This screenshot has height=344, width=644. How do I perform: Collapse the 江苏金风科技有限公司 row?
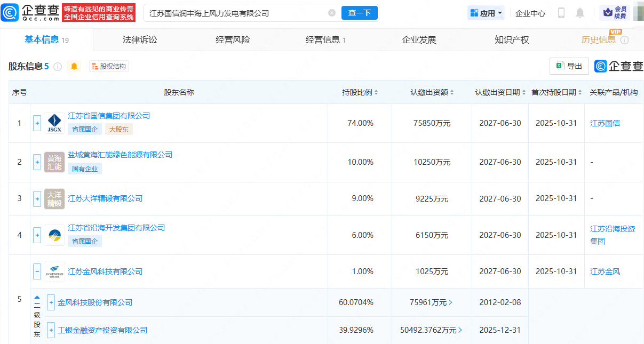click(x=37, y=271)
